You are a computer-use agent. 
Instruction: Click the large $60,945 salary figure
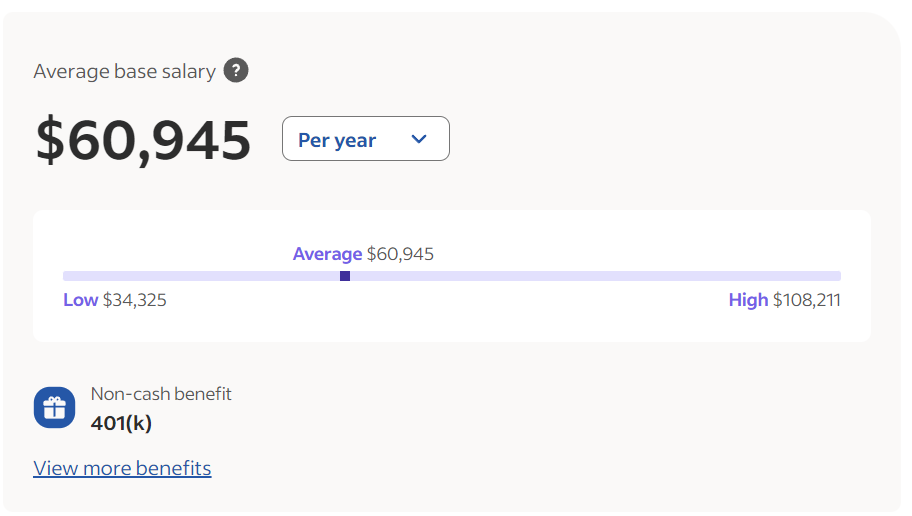(x=143, y=140)
